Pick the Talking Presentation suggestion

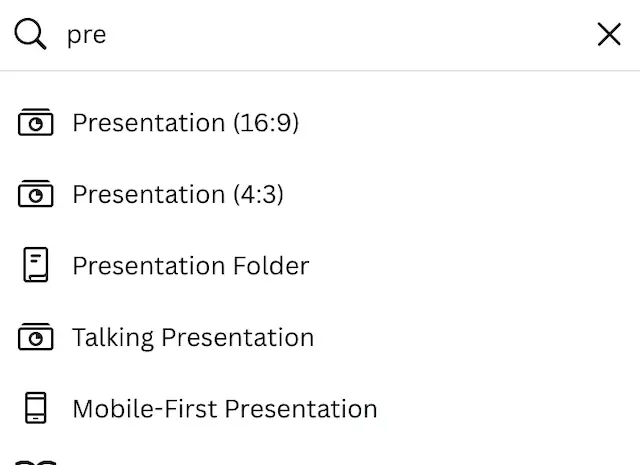coord(320,337)
